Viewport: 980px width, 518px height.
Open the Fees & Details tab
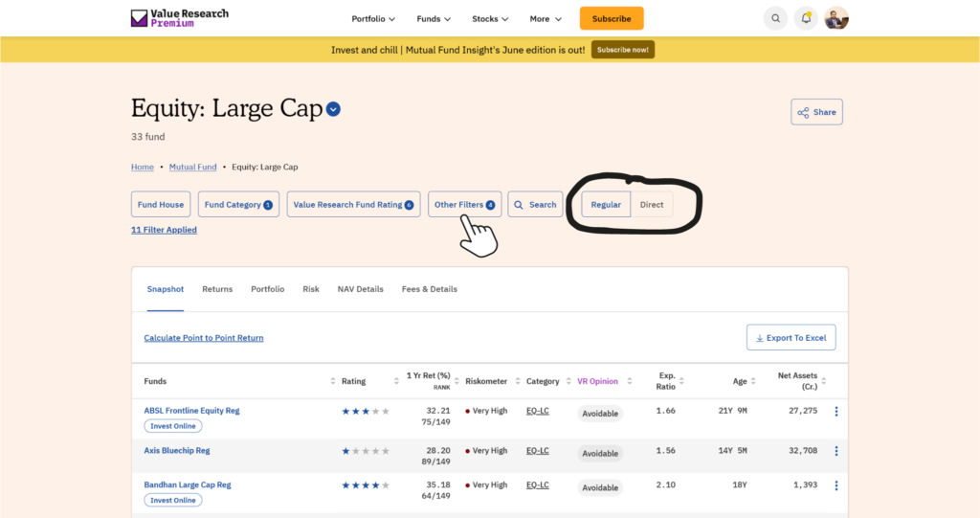429,289
